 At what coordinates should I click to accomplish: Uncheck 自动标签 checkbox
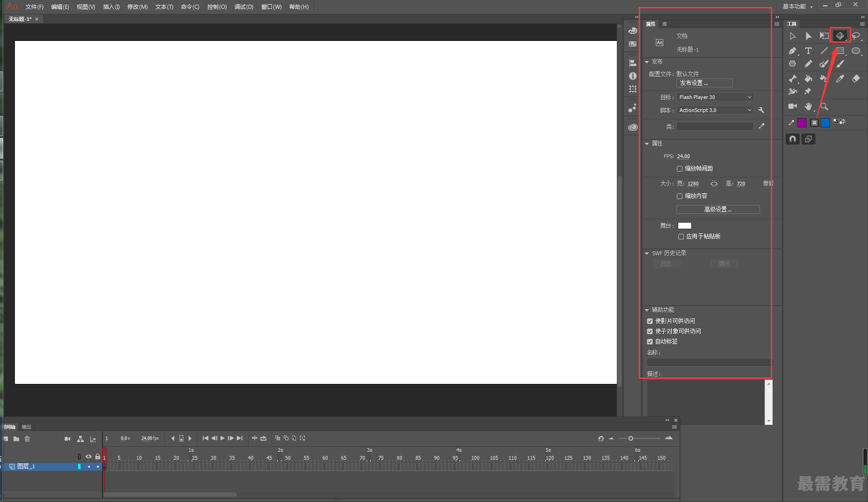[x=650, y=342]
